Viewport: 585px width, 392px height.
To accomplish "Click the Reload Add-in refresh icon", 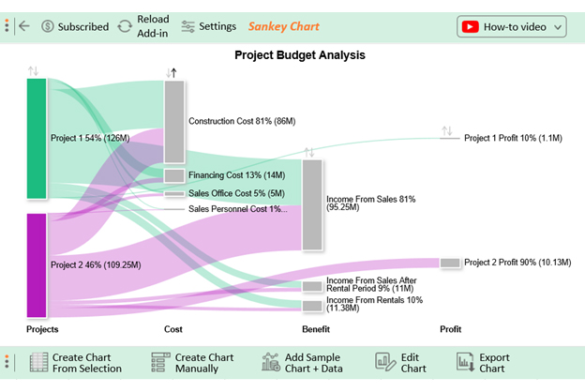I will tap(125, 26).
